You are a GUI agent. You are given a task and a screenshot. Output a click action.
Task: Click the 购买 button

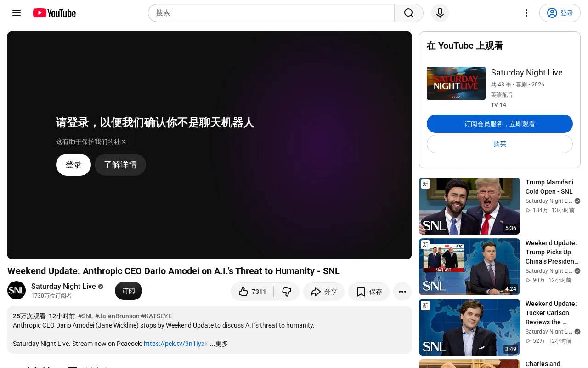tap(500, 144)
